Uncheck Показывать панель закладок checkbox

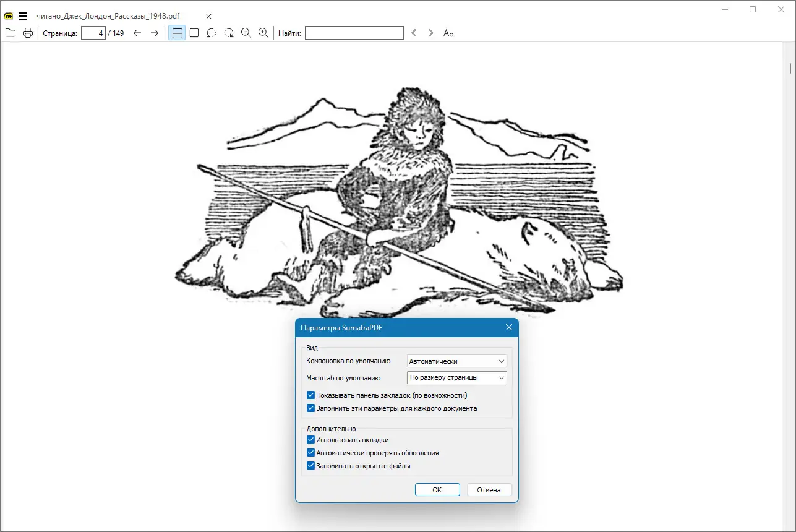pyautogui.click(x=311, y=395)
